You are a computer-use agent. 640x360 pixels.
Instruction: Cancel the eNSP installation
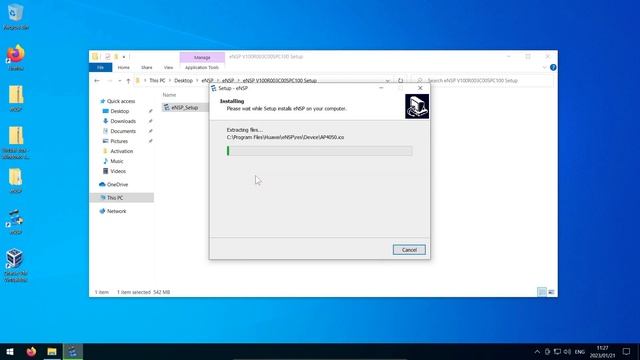(409, 250)
